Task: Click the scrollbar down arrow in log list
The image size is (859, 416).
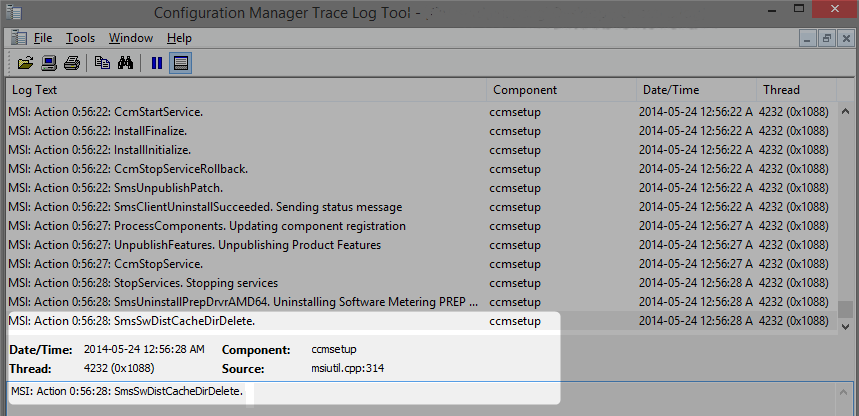Action: [846, 326]
